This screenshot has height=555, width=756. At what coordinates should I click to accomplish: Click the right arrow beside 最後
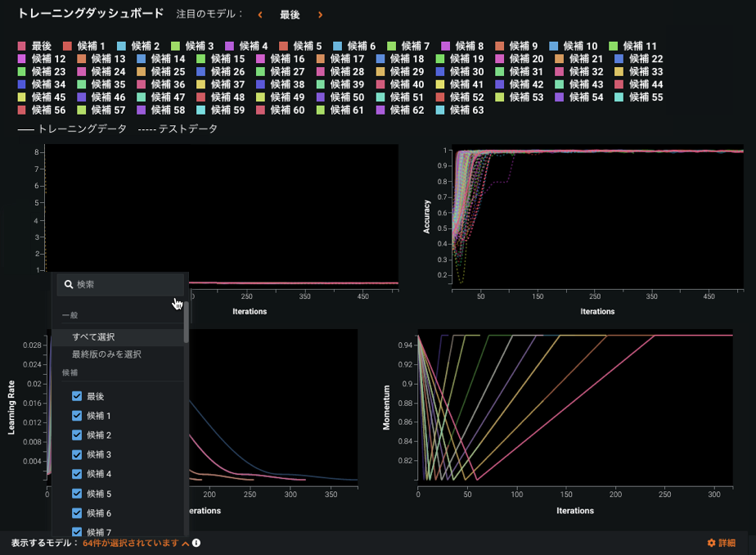coord(320,15)
